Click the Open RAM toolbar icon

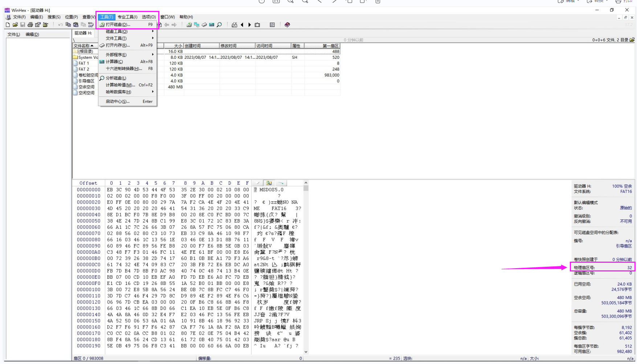tap(204, 25)
